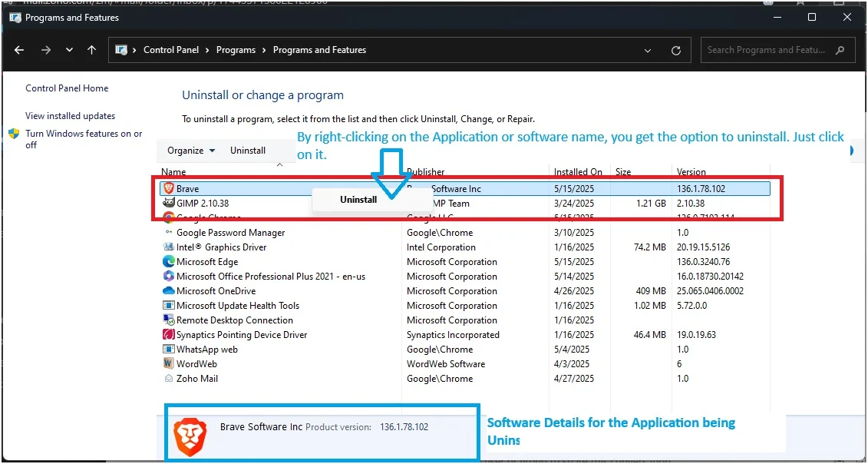Screen dimensions: 868x464
Task: Click version 16.0.18730.20142 cell
Action: click(710, 276)
